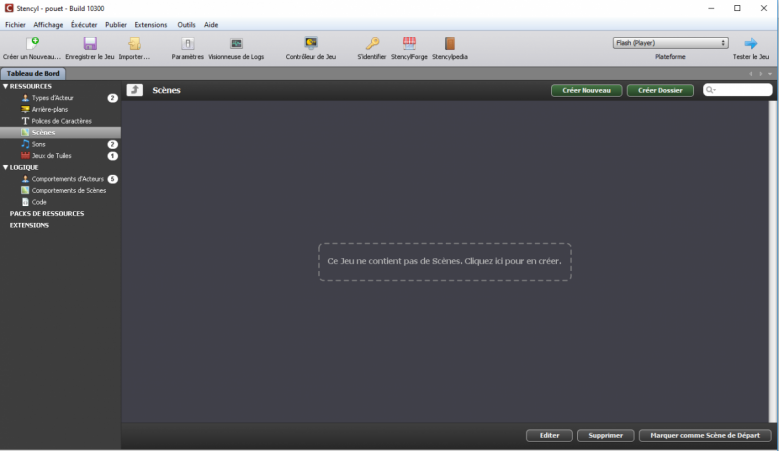Click Tester le Jeu arrow icon
Screen dimensions: 779x451
[751, 44]
